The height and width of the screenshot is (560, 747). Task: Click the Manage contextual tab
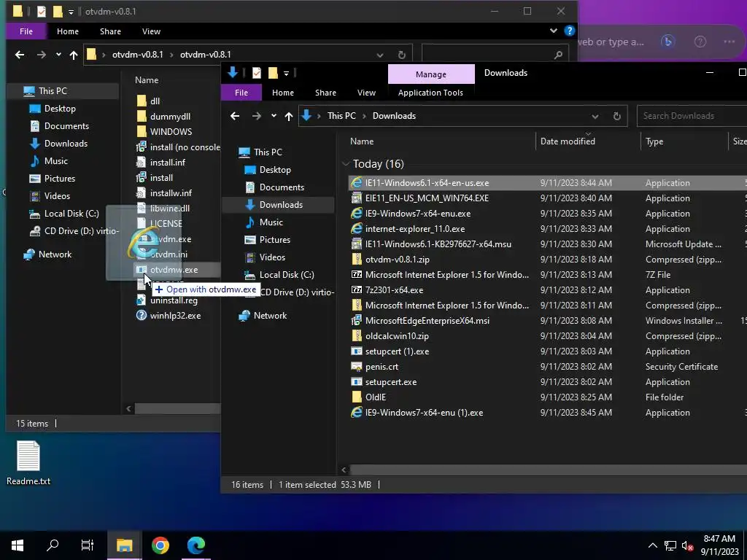coord(431,74)
